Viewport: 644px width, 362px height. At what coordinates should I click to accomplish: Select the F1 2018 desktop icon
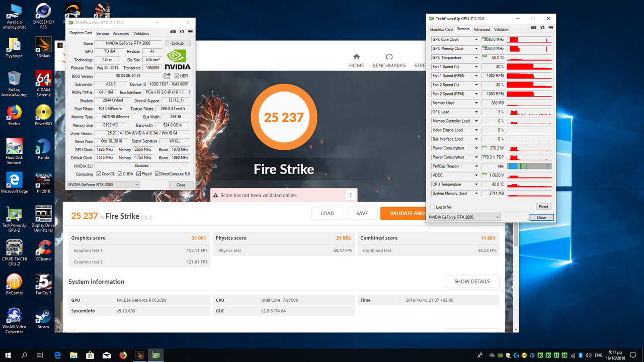click(x=44, y=183)
